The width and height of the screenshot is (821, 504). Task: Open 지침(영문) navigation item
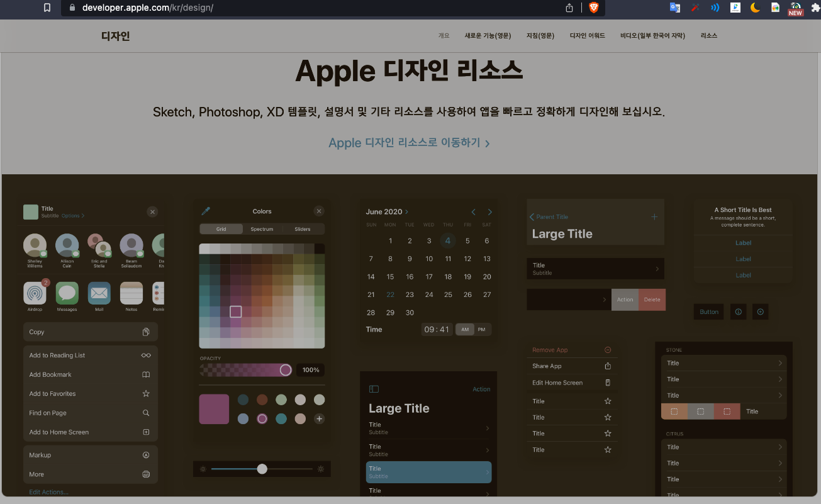coord(540,36)
